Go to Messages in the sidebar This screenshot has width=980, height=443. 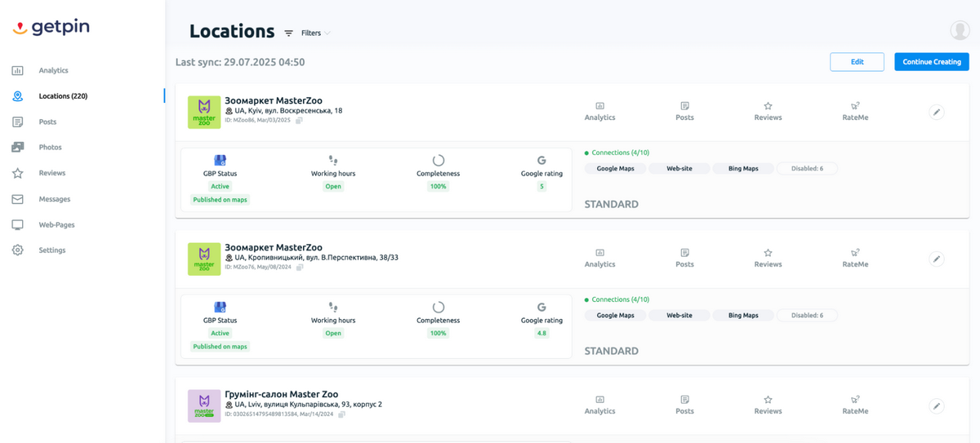pyautogui.click(x=54, y=199)
